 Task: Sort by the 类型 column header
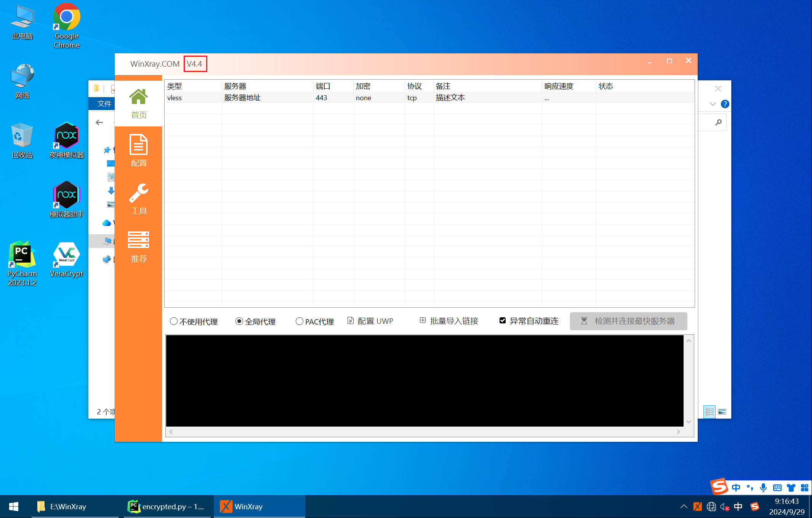[x=193, y=86]
